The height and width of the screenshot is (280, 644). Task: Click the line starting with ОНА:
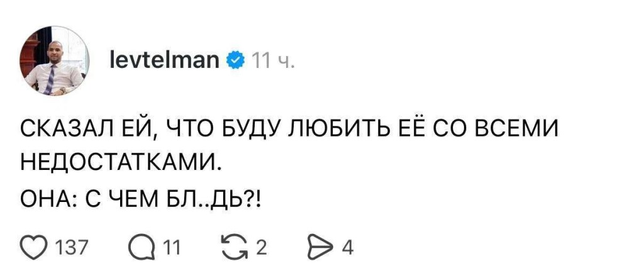(140, 202)
